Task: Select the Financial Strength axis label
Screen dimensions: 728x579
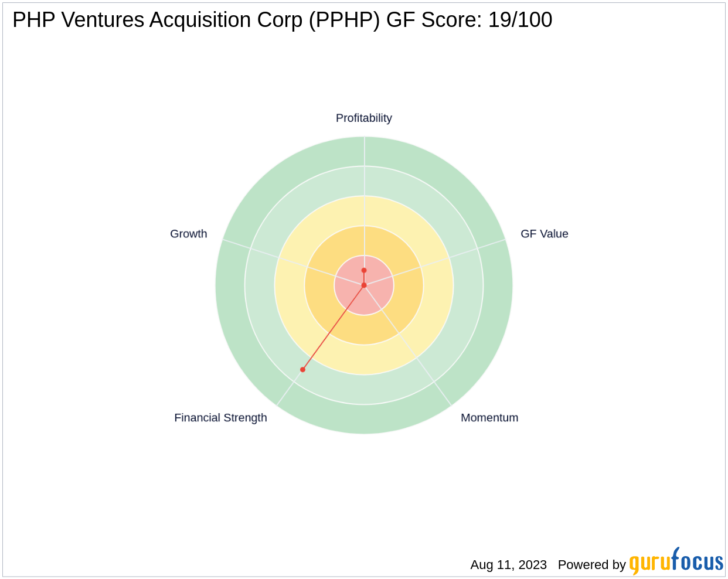Action: [220, 418]
